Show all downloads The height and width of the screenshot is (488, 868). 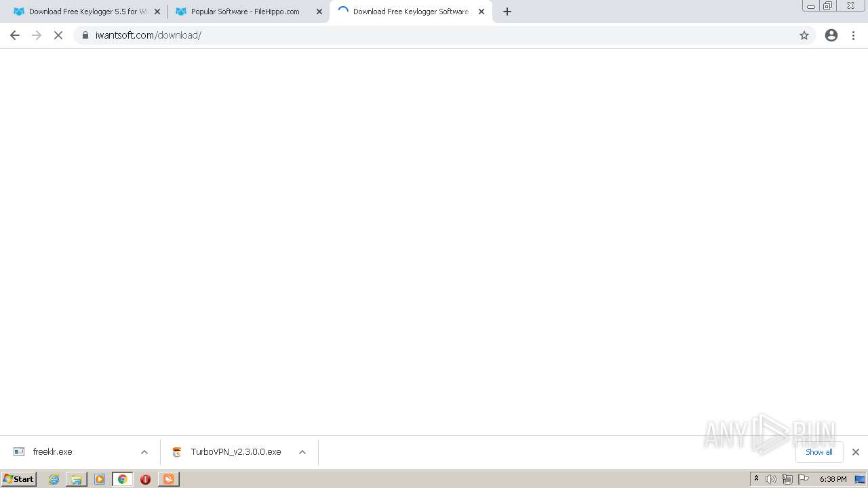click(819, 452)
